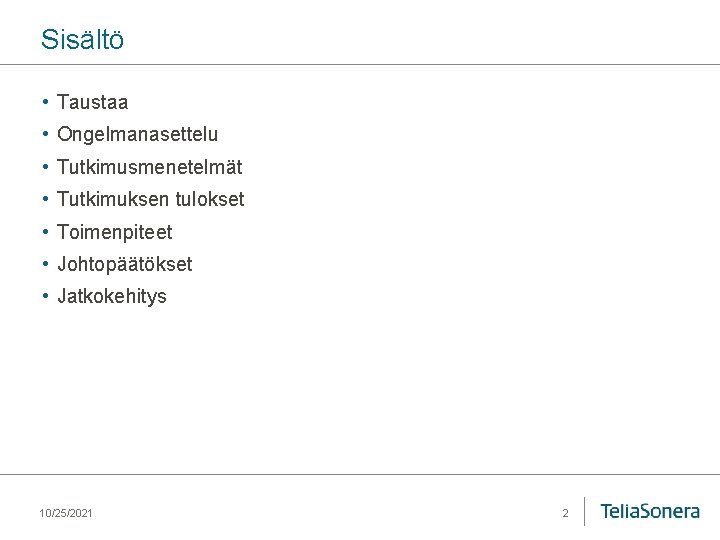Select the Sisältö slide title
720x540 pixels.
pyautogui.click(x=82, y=39)
